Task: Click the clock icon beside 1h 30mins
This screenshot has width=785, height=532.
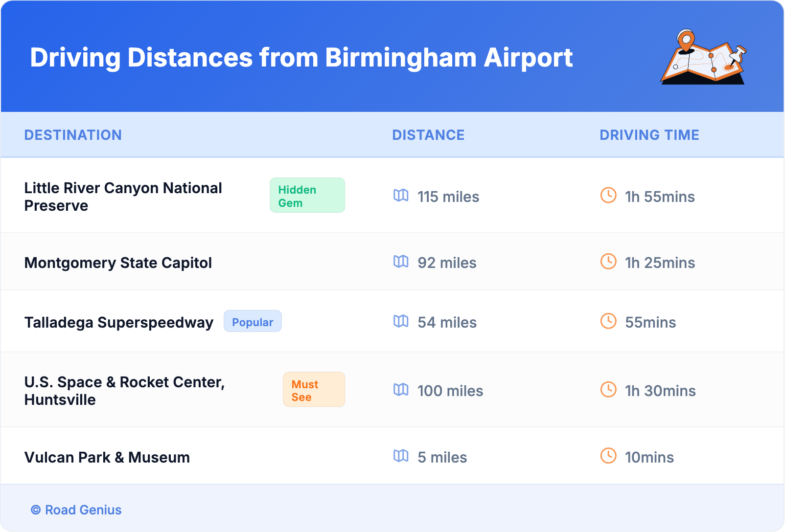Action: (x=608, y=390)
